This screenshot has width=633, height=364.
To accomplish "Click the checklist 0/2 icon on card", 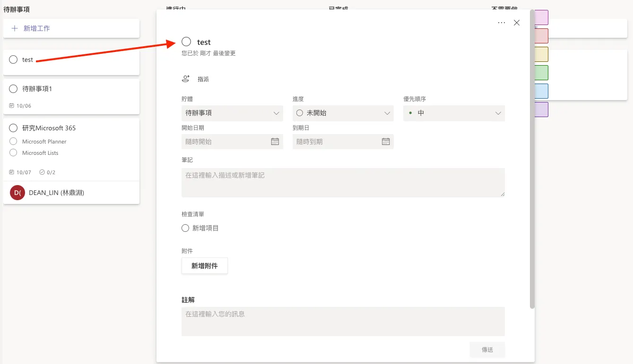I will [42, 172].
